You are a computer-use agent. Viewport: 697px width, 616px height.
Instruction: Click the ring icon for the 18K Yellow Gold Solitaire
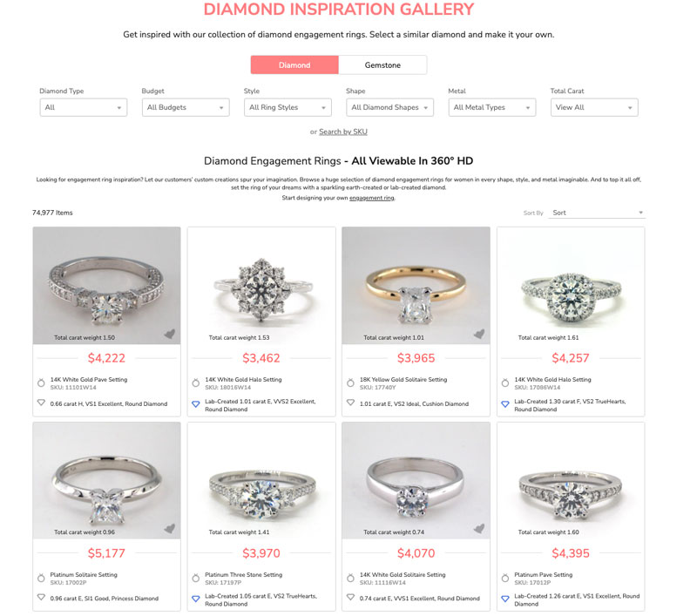pyautogui.click(x=349, y=380)
